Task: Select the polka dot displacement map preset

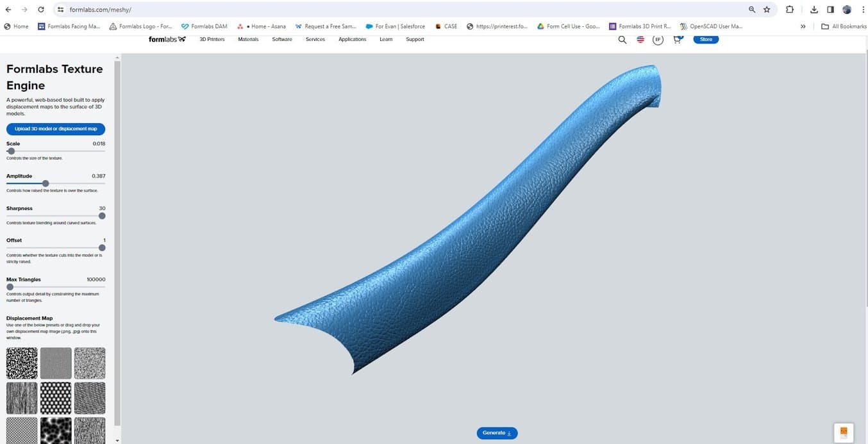Action: (x=56, y=397)
